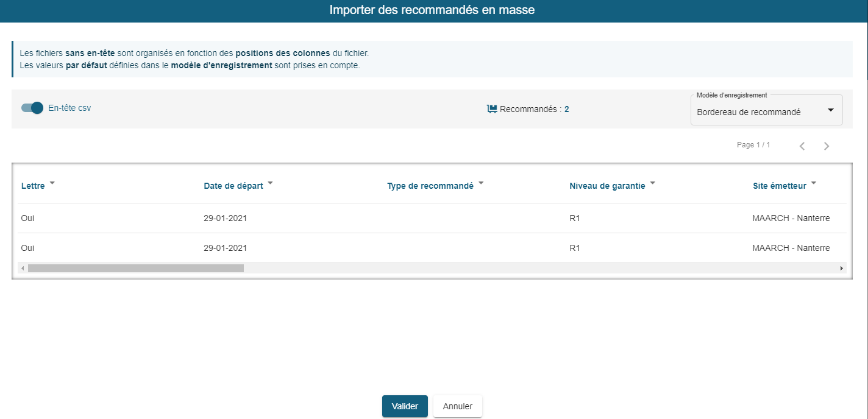Open the Modèle d'enregistrement dropdown
The height and width of the screenshot is (419, 868).
tap(830, 110)
